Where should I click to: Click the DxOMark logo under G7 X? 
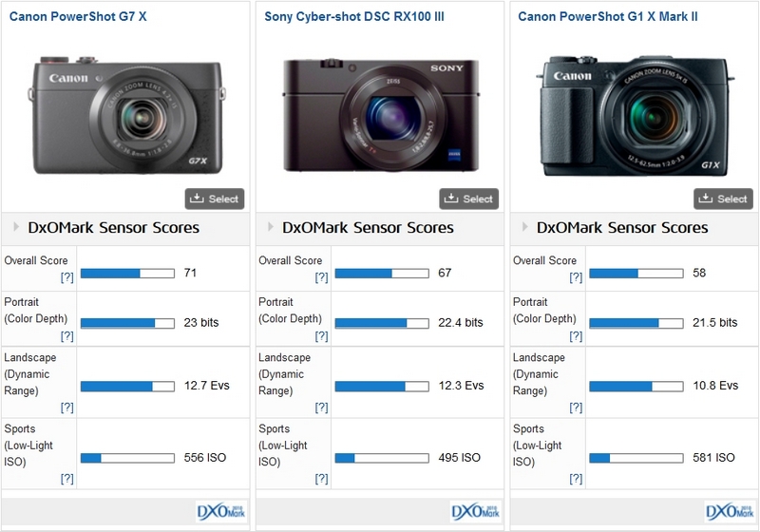pos(221,512)
